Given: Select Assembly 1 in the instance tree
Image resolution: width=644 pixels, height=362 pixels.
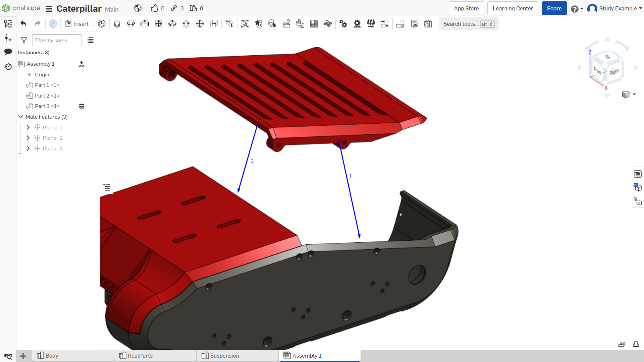Looking at the screenshot, I should click(x=41, y=64).
